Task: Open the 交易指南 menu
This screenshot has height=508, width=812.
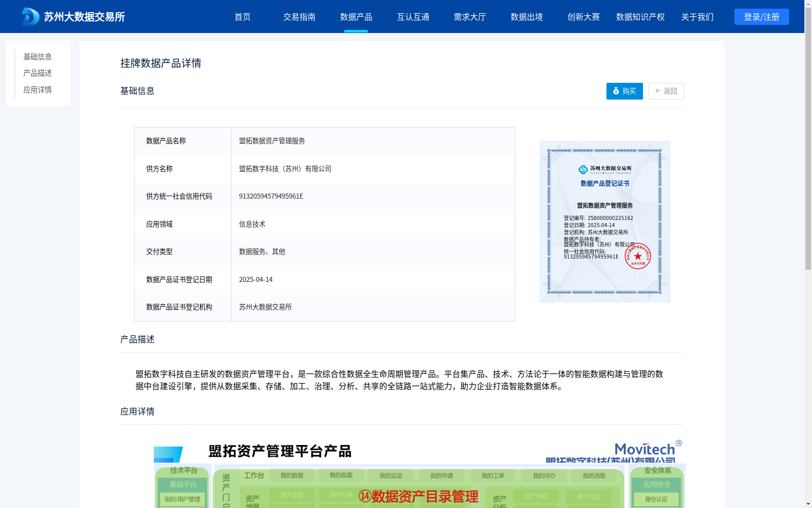Action: point(299,17)
